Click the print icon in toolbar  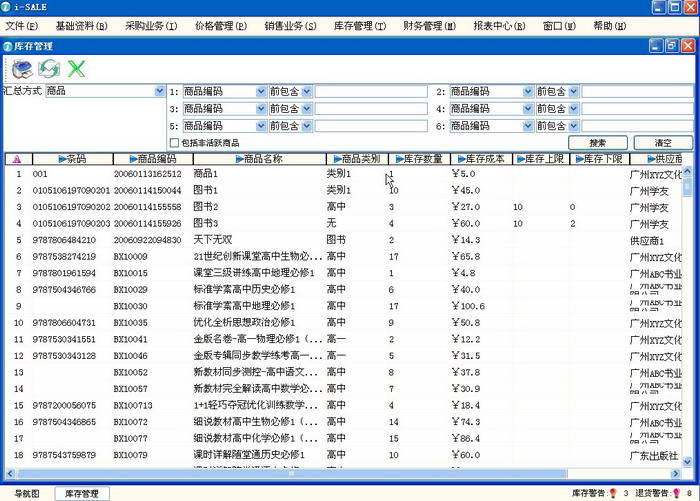click(22, 69)
